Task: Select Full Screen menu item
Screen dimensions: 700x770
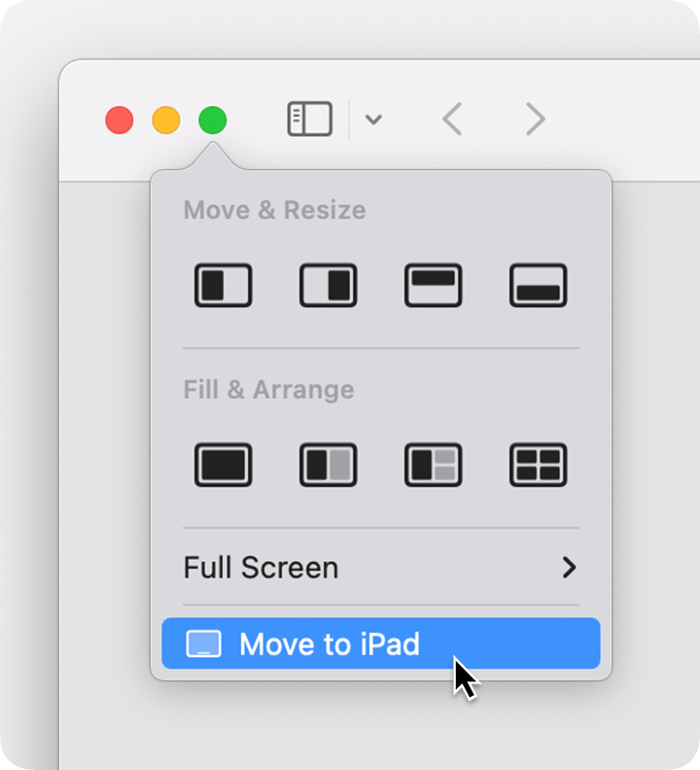Action: click(x=381, y=568)
